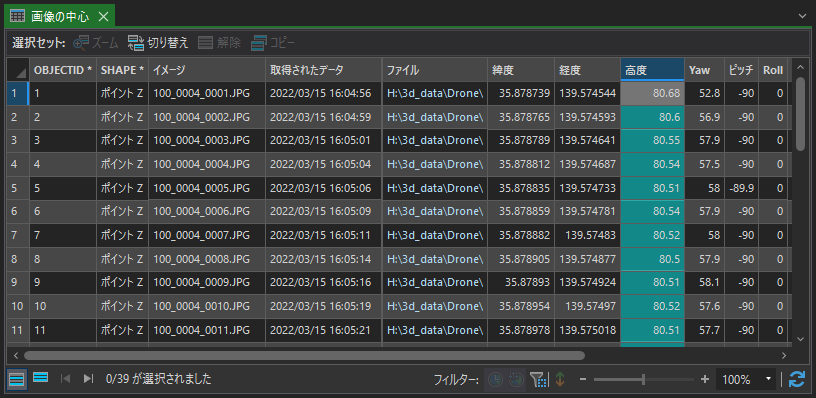This screenshot has height=398, width=816.
Task: Click the select-all corner cell of table
Action: [x=18, y=70]
